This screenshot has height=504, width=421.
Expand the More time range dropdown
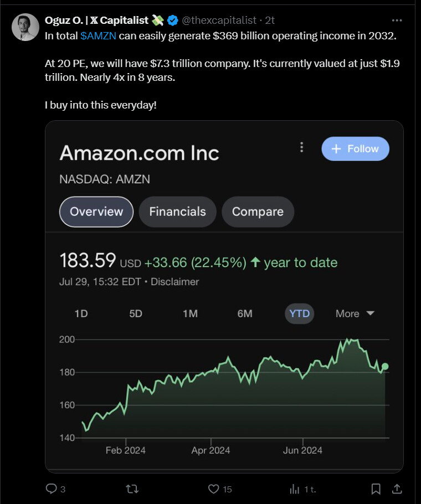355,313
